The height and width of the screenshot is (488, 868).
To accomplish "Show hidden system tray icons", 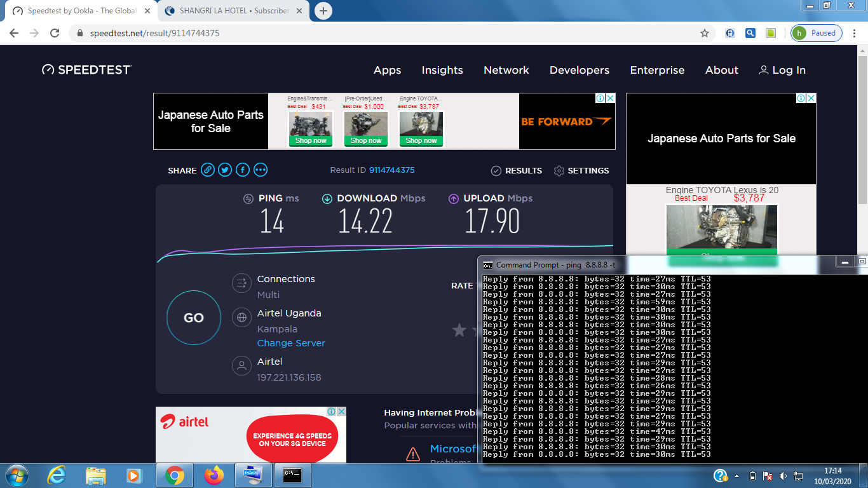I will tap(736, 475).
